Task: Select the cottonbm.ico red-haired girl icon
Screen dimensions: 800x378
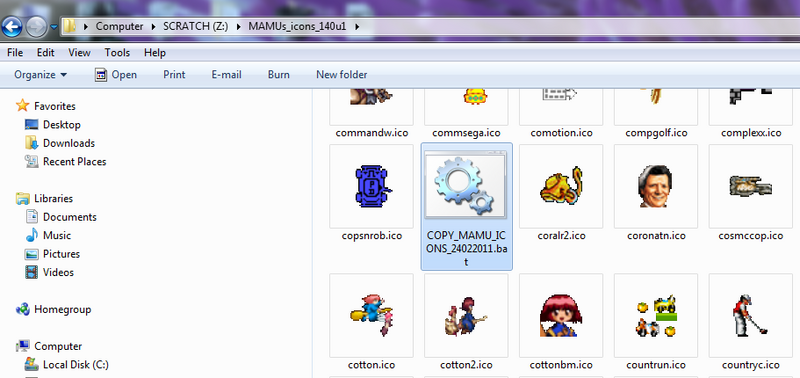Action: click(x=561, y=315)
